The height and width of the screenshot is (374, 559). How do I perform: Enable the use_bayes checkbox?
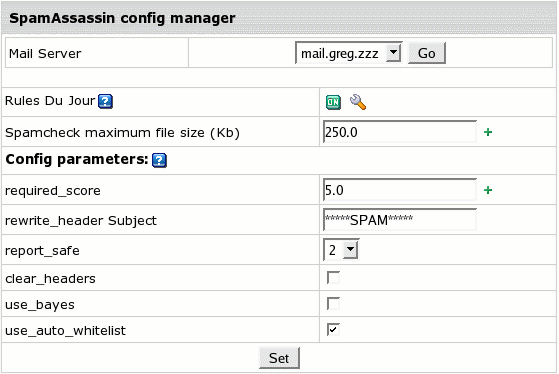[333, 304]
